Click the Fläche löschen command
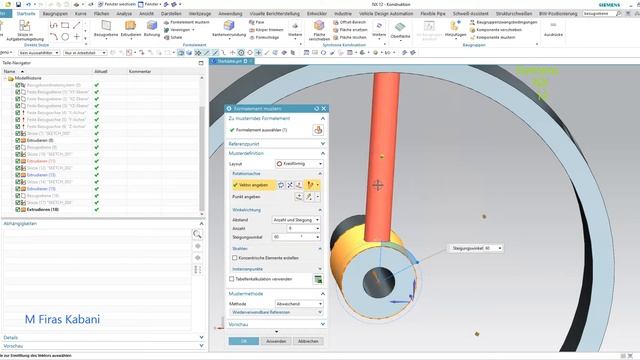Viewport: 640px width, 360px height. [350, 37]
